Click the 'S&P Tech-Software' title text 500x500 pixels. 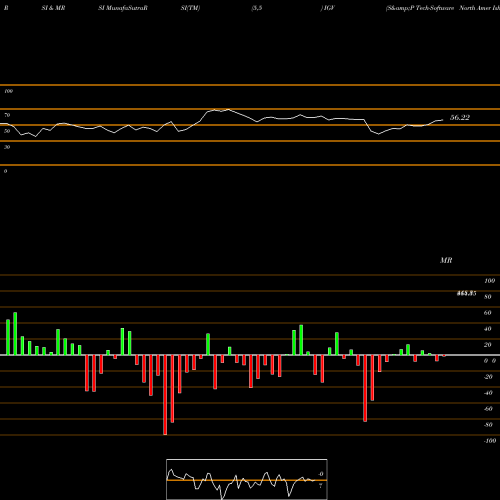click(420, 8)
